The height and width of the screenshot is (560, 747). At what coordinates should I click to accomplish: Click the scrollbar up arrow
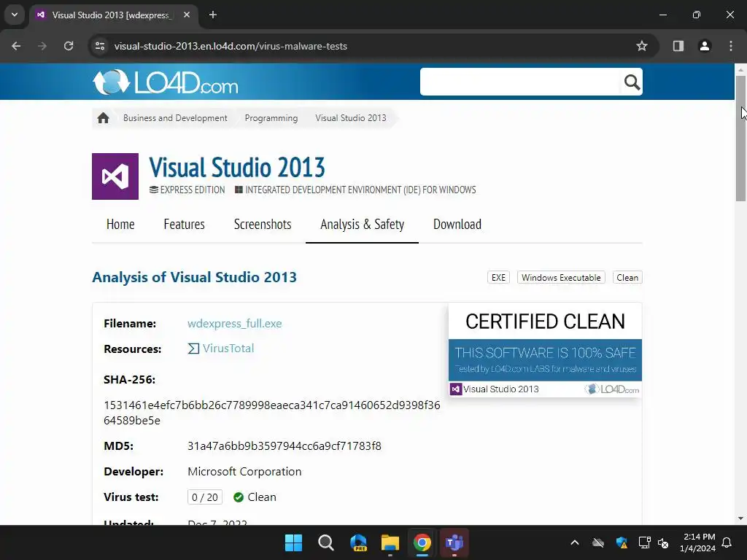point(740,69)
